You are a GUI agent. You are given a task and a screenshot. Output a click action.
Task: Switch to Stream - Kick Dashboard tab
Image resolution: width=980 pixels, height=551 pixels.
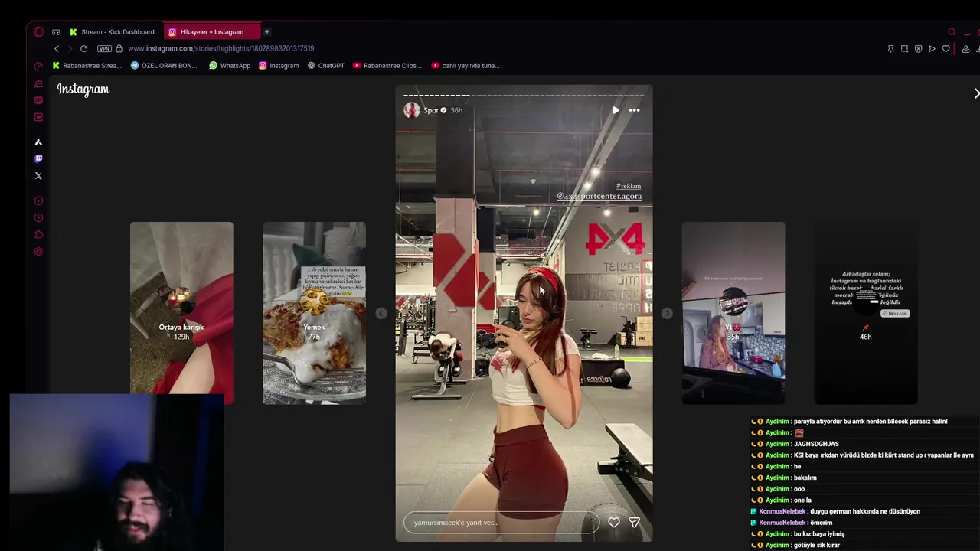click(x=112, y=32)
